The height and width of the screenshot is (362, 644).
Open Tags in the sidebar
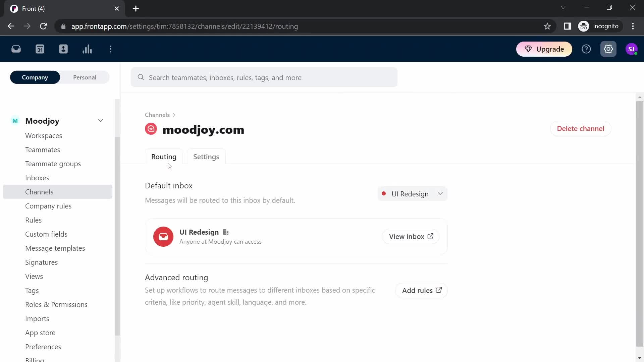[x=32, y=291]
